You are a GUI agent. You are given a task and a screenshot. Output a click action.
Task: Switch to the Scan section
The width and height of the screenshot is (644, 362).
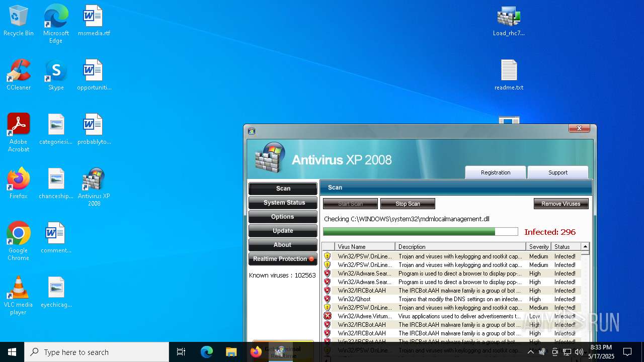tap(283, 189)
